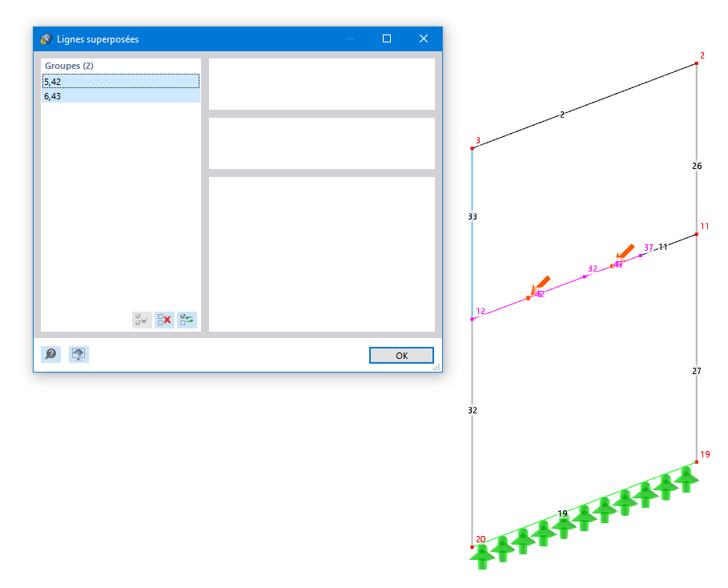Click the invert selection green arrows icon
728x588 pixels.
187,320
